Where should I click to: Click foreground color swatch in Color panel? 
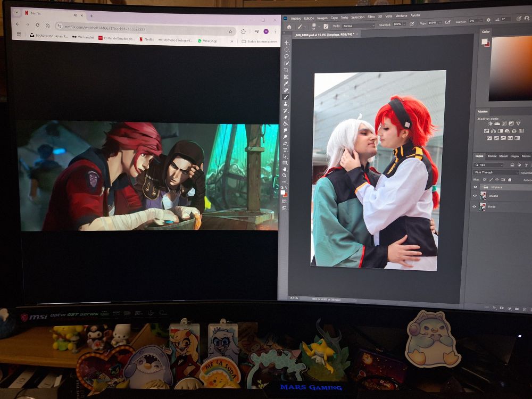[484, 41]
